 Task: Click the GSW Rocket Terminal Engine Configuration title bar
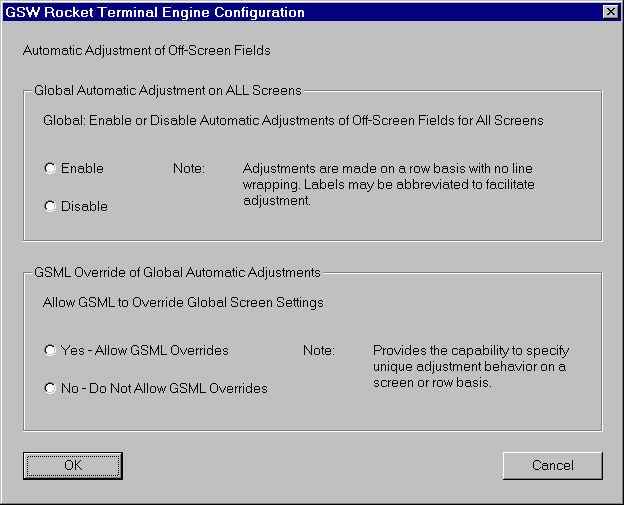pos(302,12)
